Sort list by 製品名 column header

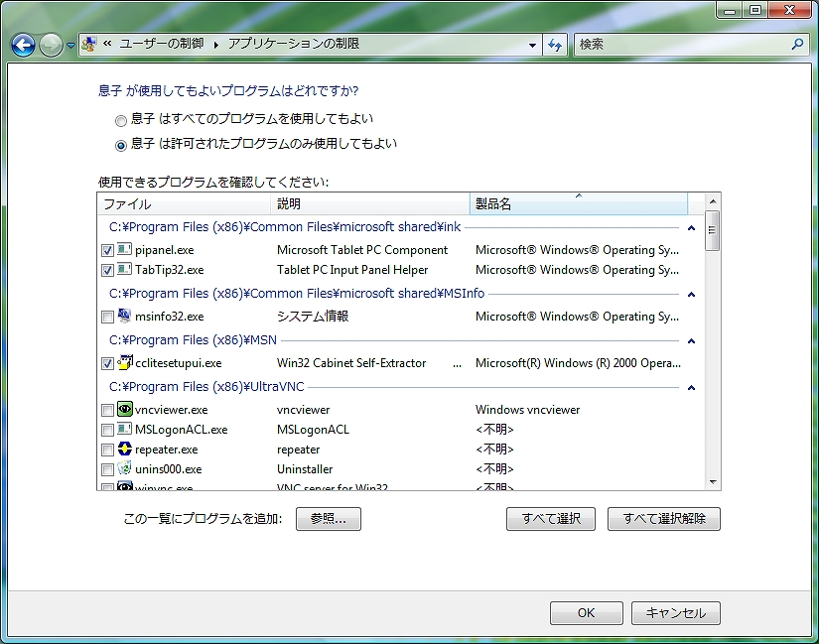(x=578, y=204)
